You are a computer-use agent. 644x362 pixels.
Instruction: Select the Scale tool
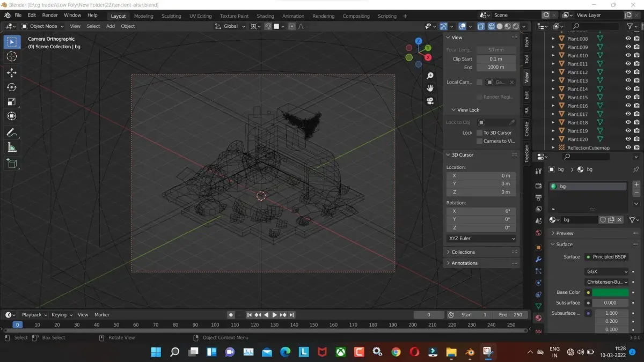12,101
